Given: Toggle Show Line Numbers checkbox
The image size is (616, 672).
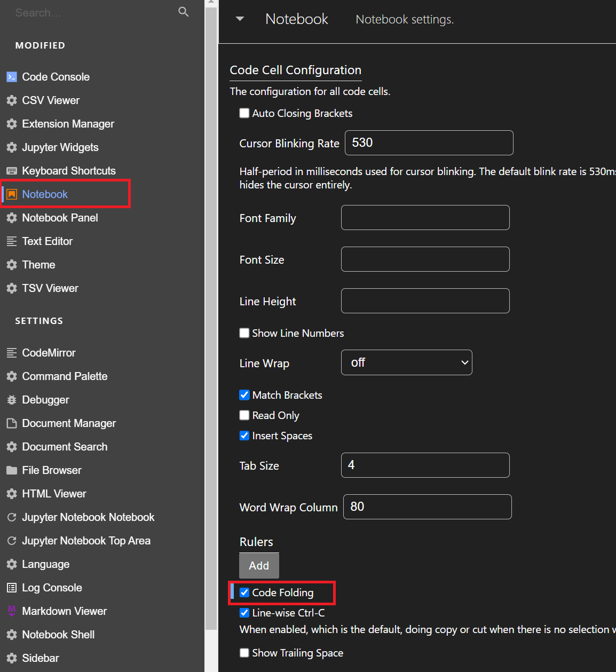Looking at the screenshot, I should (244, 333).
